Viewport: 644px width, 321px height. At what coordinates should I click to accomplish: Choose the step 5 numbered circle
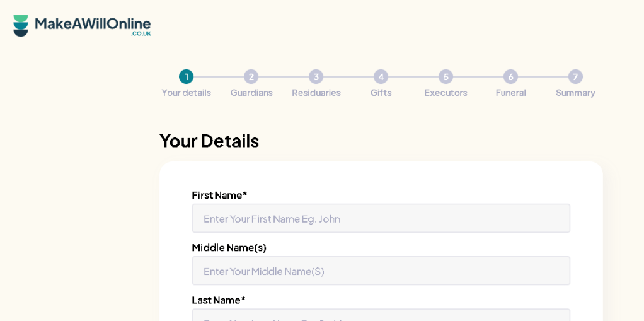click(446, 77)
